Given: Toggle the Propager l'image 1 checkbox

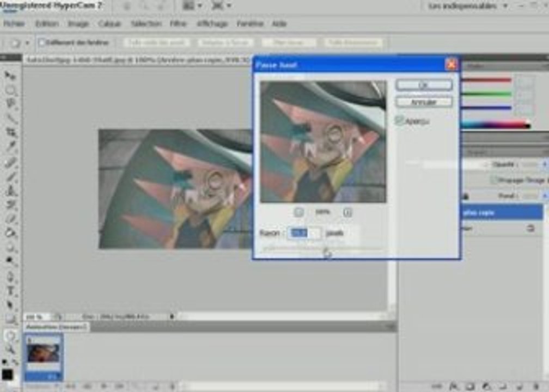Looking at the screenshot, I should [x=493, y=180].
